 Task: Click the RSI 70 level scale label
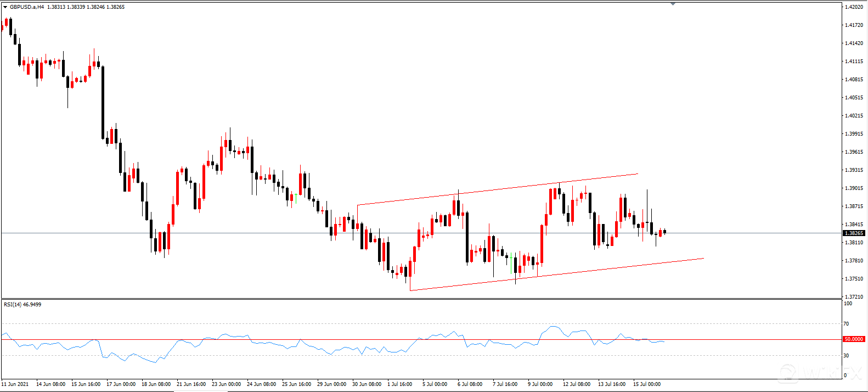(x=847, y=324)
